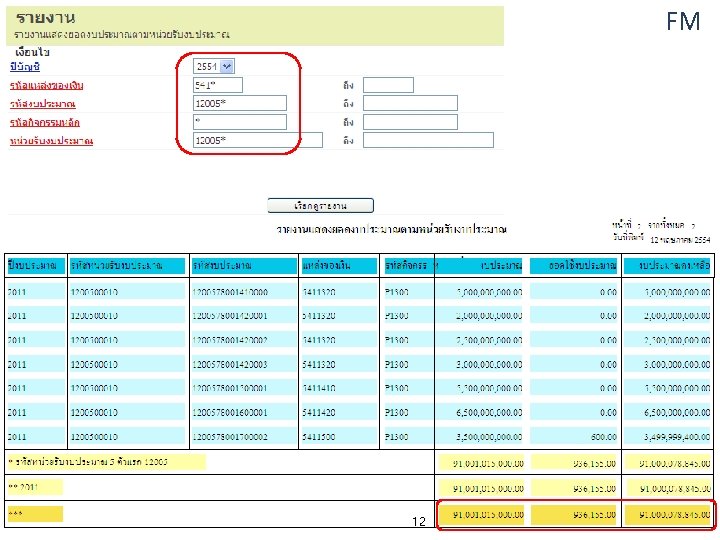Image resolution: width=720 pixels, height=540 pixels.
Task: Click the แหล่งของเงิน column header
Action: (x=339, y=265)
